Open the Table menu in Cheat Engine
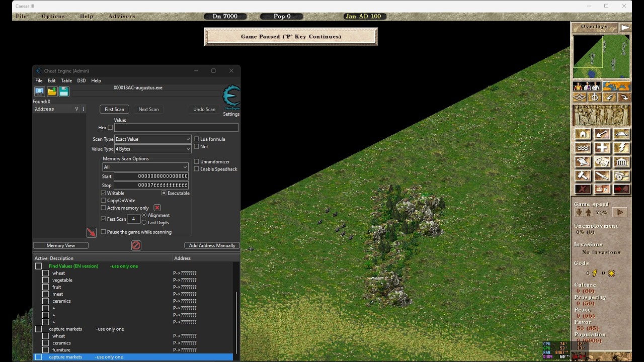The width and height of the screenshot is (644, 362). [x=66, y=80]
